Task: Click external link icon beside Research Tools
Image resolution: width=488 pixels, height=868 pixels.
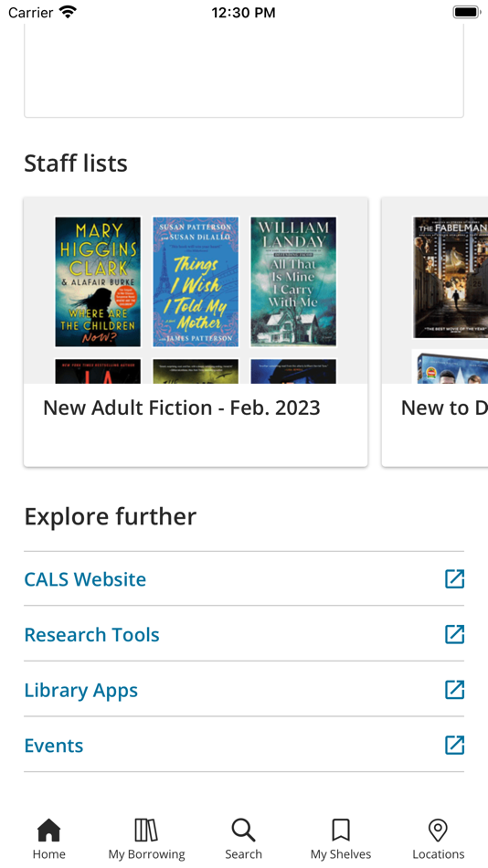Action: (455, 634)
